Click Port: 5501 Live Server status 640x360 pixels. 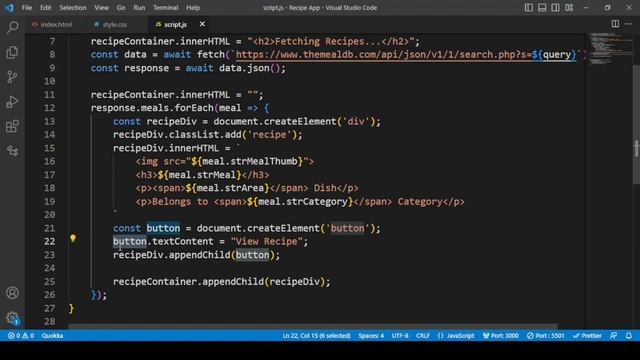coord(546,336)
